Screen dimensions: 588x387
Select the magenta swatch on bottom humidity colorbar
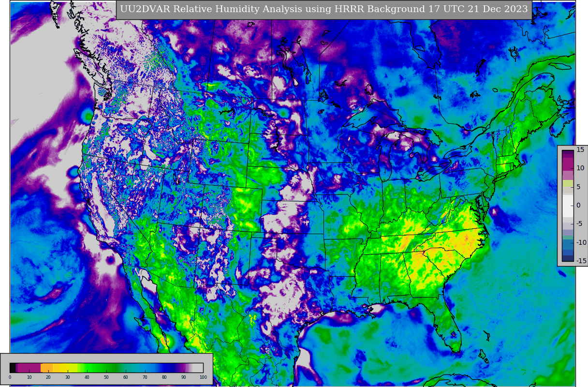pos(29,368)
